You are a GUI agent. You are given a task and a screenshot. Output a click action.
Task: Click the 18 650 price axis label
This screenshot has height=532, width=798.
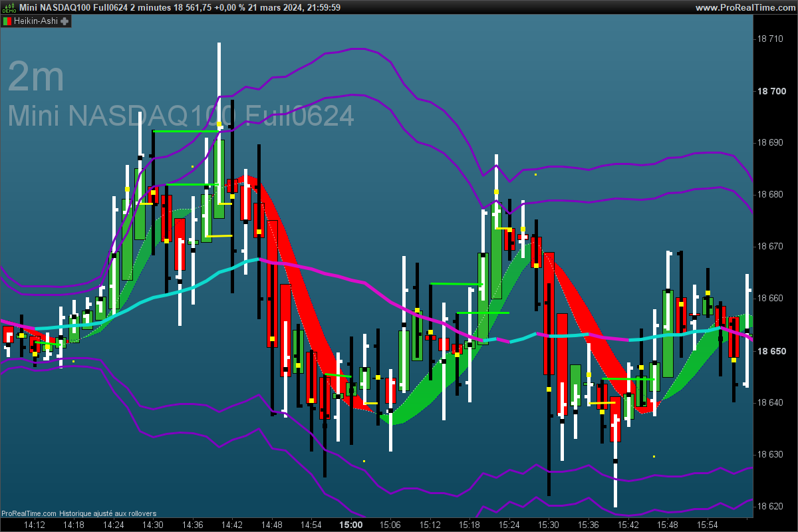tap(771, 350)
